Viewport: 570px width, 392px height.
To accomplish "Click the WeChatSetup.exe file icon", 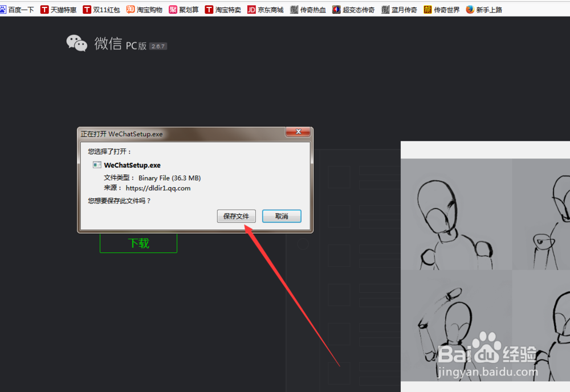I will 97,165.
